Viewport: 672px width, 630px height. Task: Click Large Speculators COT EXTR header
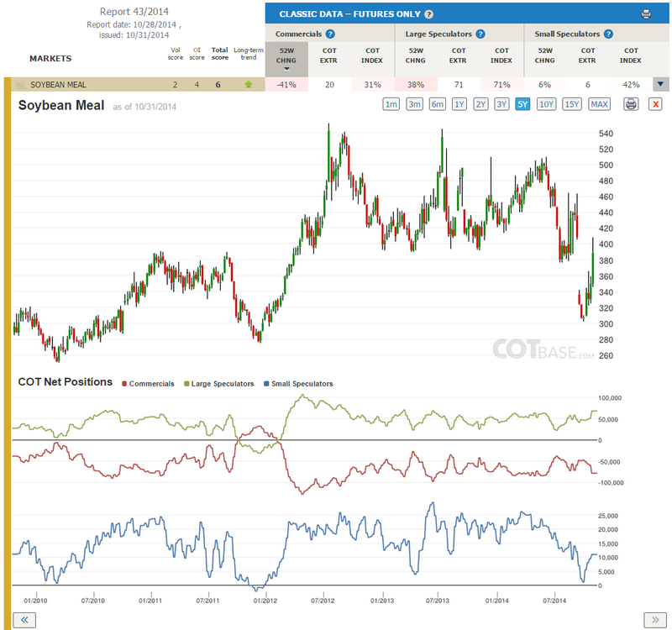tap(458, 55)
